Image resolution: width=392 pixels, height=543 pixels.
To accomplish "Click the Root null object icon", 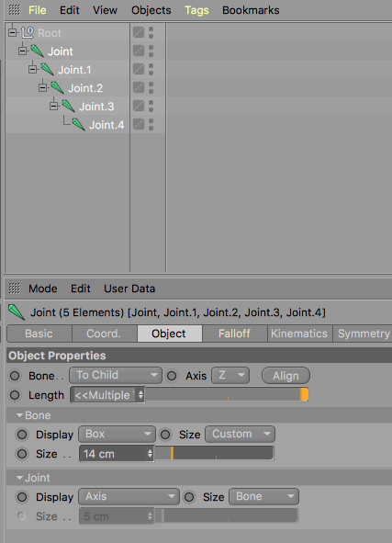I will click(x=28, y=33).
